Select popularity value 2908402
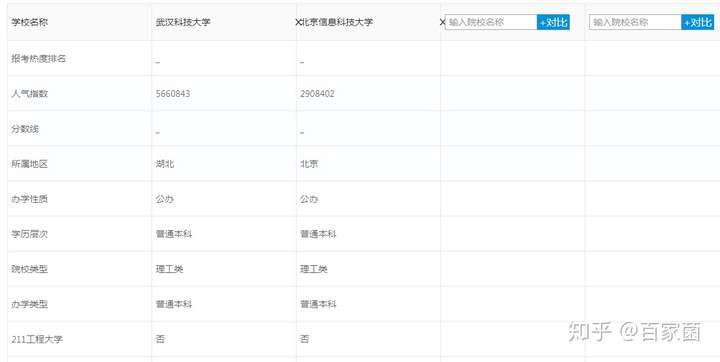This screenshot has width=720, height=362. (x=317, y=94)
